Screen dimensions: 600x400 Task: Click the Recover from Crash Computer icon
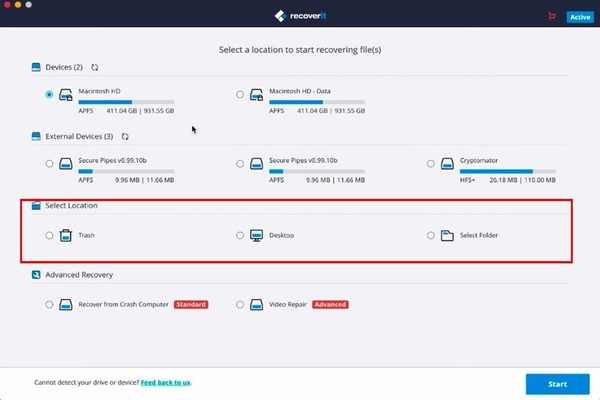pos(66,305)
